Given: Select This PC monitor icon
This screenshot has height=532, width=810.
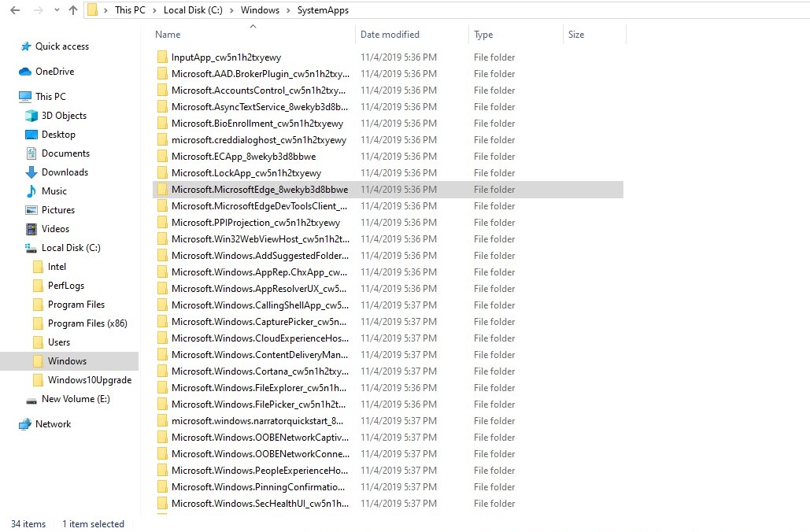Looking at the screenshot, I should pos(25,97).
